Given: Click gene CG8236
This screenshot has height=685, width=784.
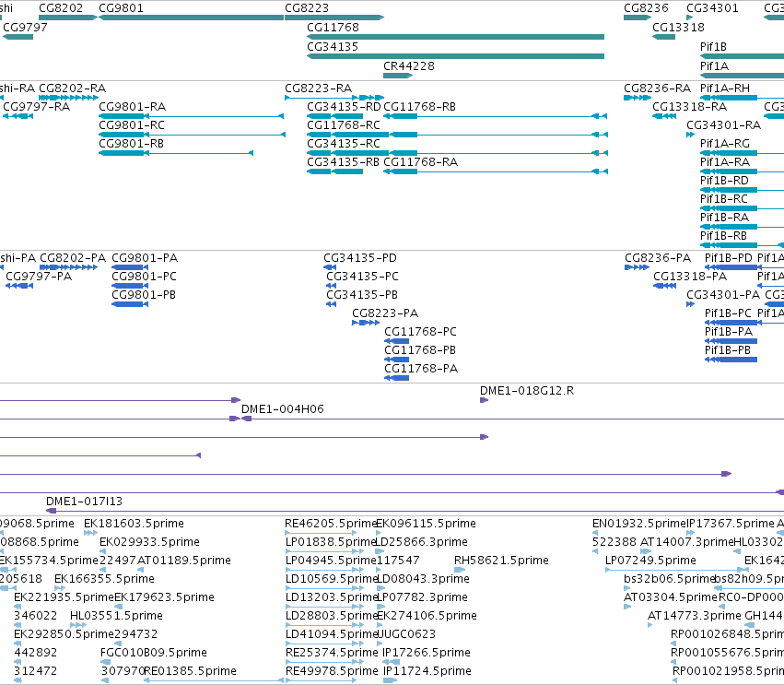Looking at the screenshot, I should coord(638,18).
